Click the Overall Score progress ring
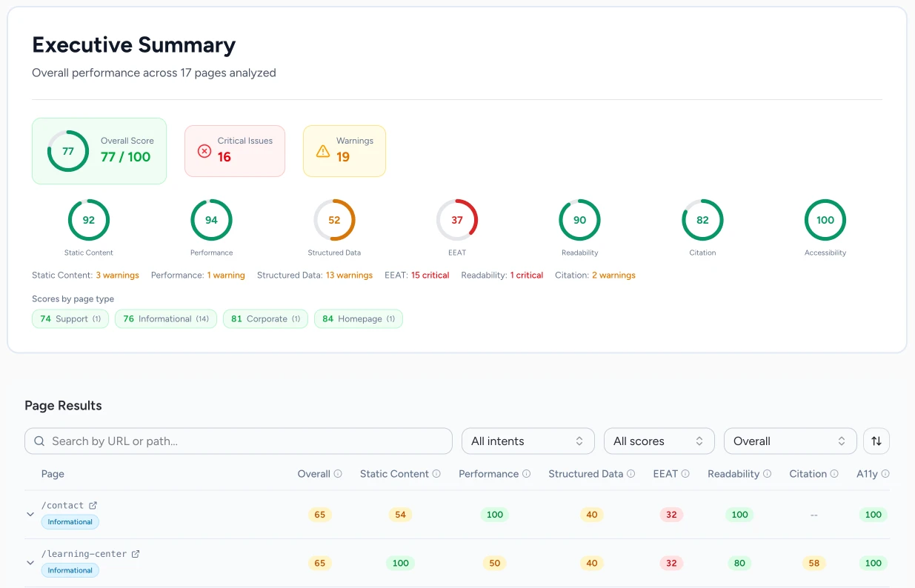The image size is (915, 588). (67, 150)
